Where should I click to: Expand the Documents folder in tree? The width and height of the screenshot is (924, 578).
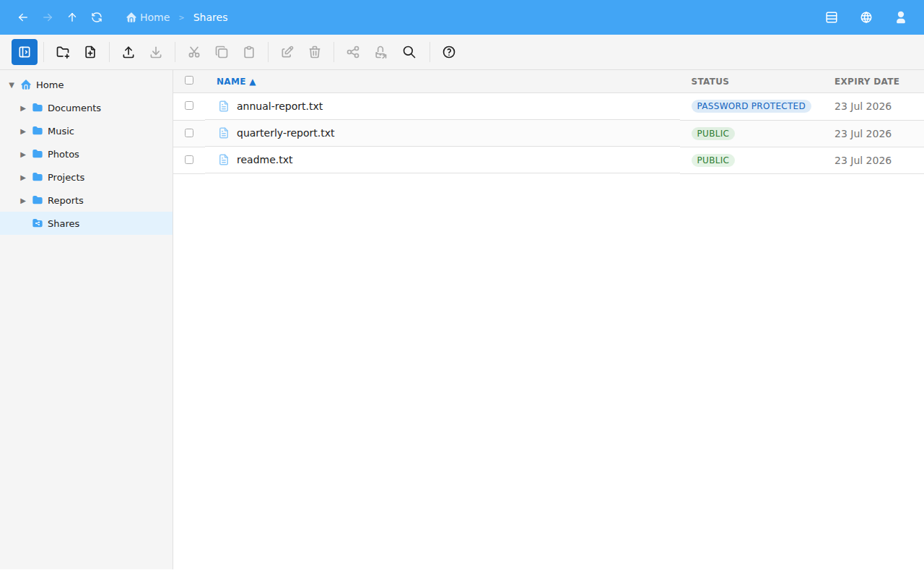(23, 108)
